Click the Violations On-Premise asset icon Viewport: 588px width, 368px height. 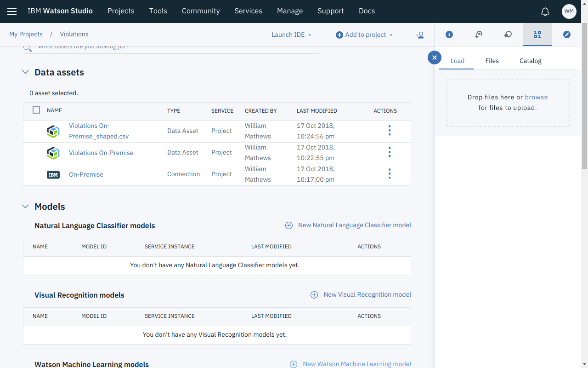53,153
